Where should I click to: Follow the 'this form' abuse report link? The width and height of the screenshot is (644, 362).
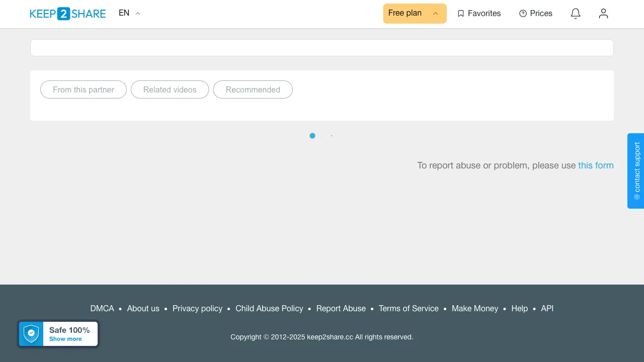coord(596,165)
